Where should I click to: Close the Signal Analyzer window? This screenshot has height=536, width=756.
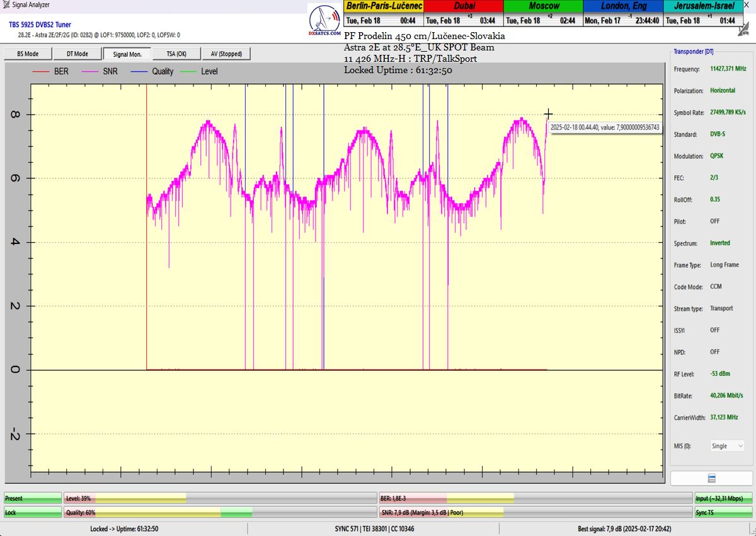tap(747, 5)
